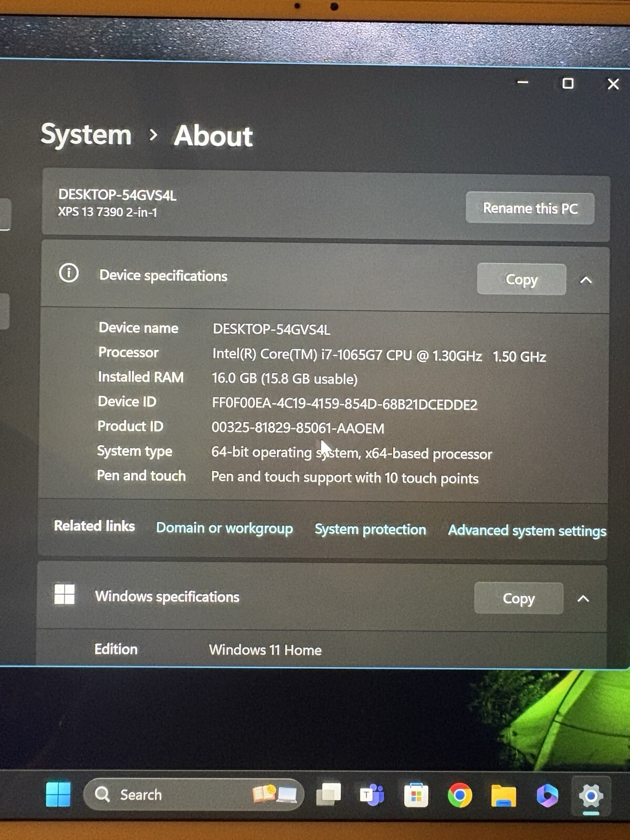Screen dimensions: 630x840
Task: Close the Settings window
Action: (x=613, y=84)
